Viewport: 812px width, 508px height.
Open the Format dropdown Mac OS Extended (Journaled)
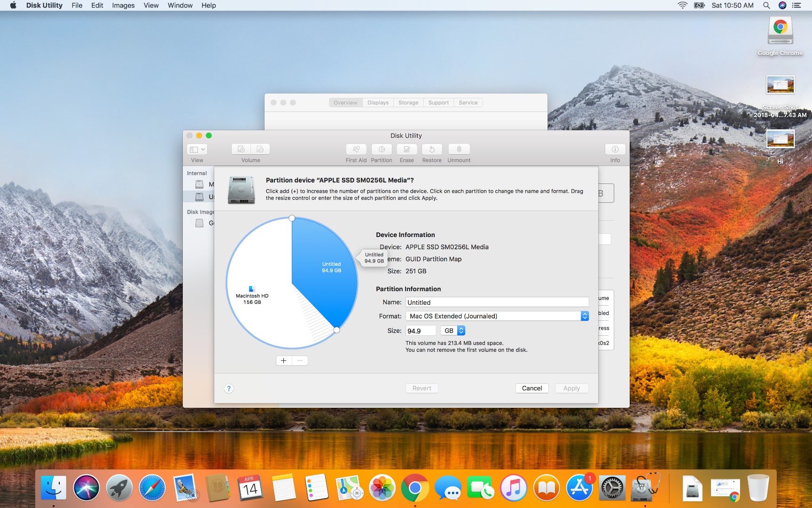(497, 316)
